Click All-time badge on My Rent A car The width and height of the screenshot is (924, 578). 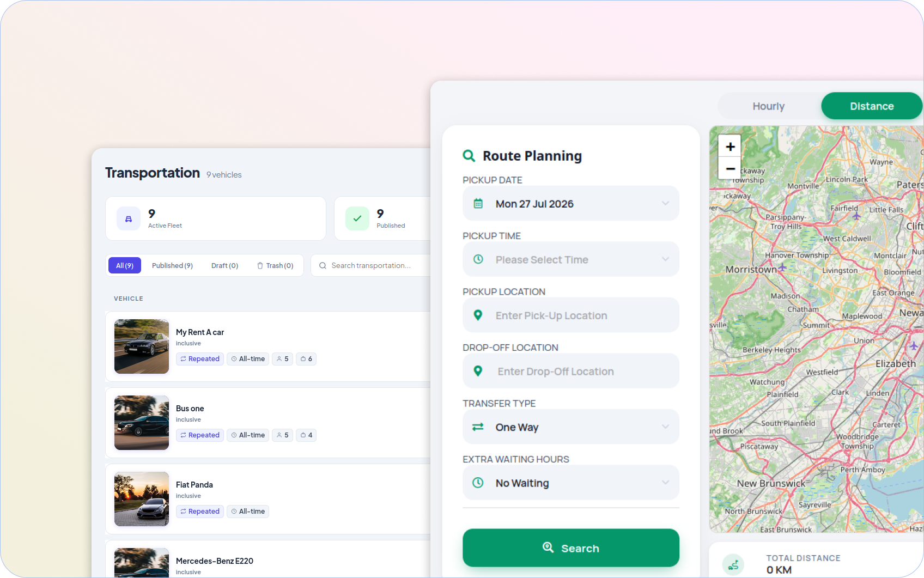point(248,359)
